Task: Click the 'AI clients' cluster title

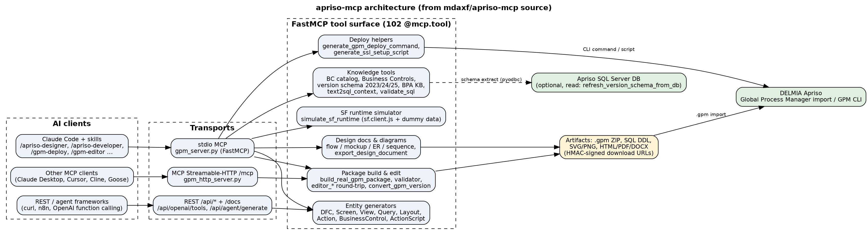Action: coord(72,123)
